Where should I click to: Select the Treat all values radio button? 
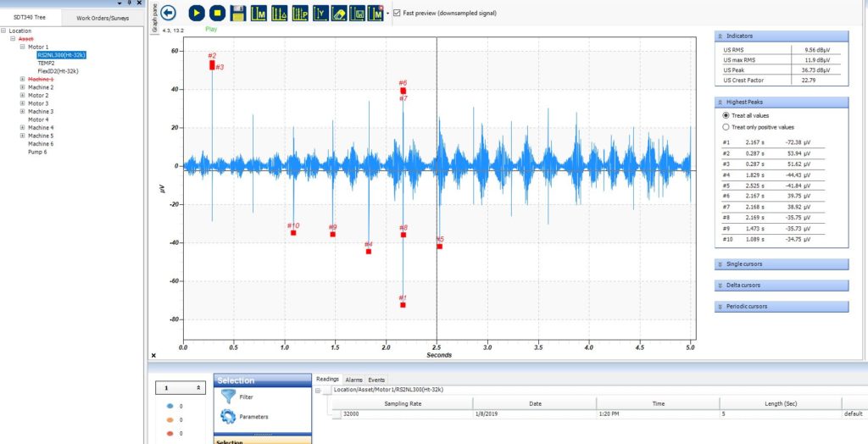pyautogui.click(x=725, y=115)
